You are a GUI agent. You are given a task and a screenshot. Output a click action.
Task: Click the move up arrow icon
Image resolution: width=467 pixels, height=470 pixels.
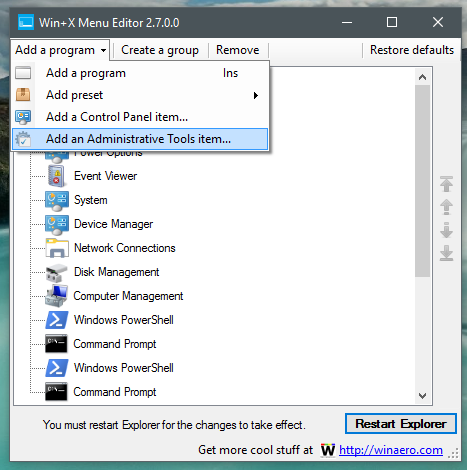pos(446,207)
